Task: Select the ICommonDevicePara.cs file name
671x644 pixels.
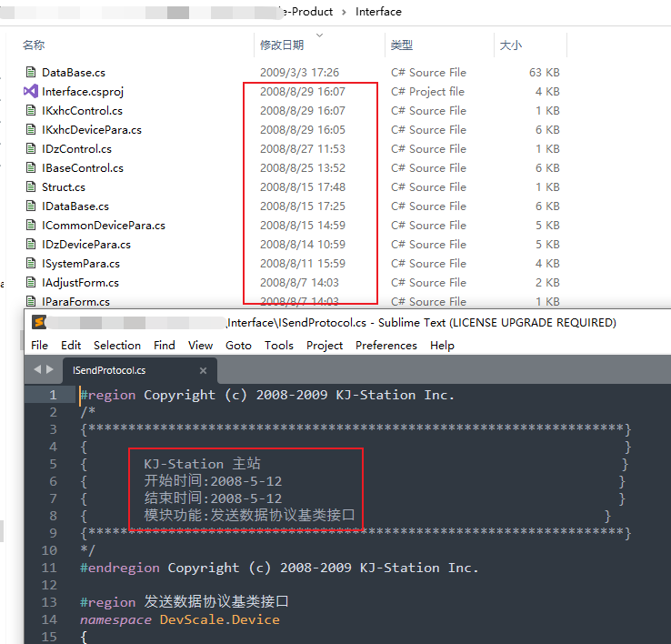Action: point(104,226)
